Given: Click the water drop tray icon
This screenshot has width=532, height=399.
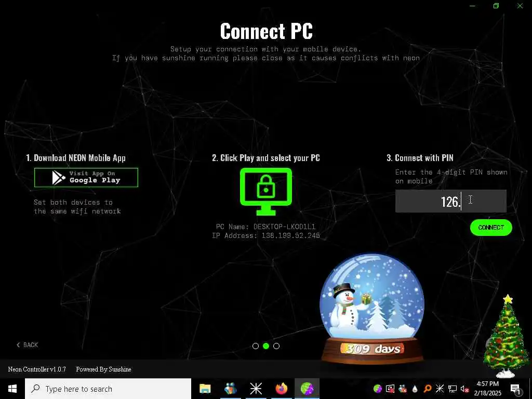Looking at the screenshot, I should pyautogui.click(x=415, y=389).
